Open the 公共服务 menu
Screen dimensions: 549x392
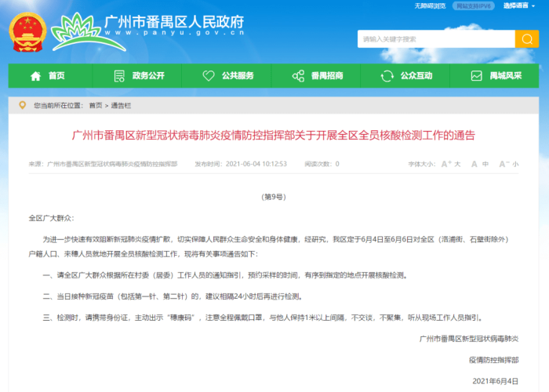227,75
